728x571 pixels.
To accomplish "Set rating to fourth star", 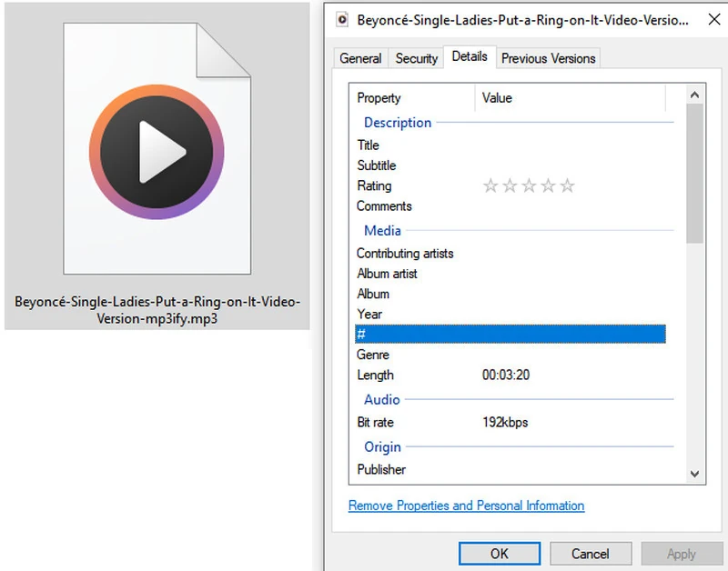I will tap(548, 186).
